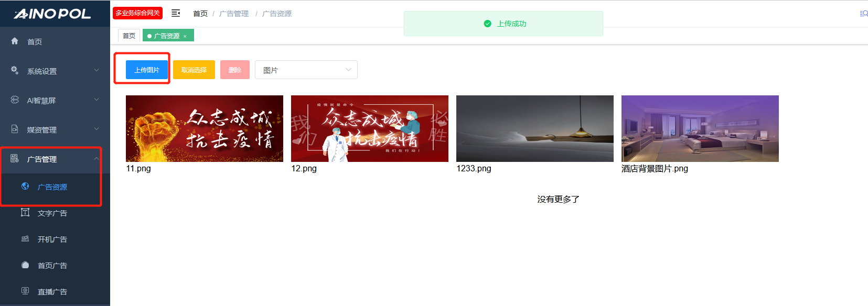Click the 开机广告 menu icon
868x306 pixels.
25,238
